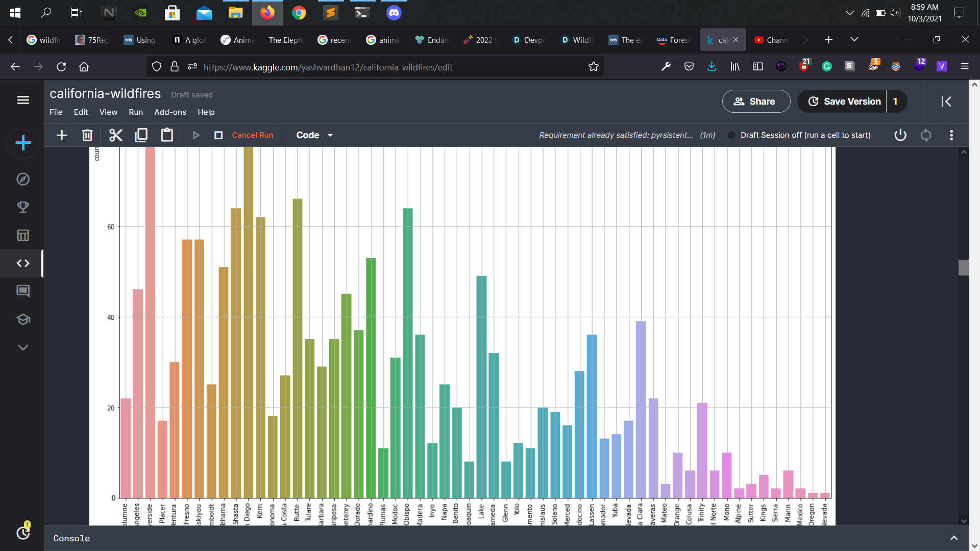
Task: Click the stop execution square icon
Action: point(218,135)
